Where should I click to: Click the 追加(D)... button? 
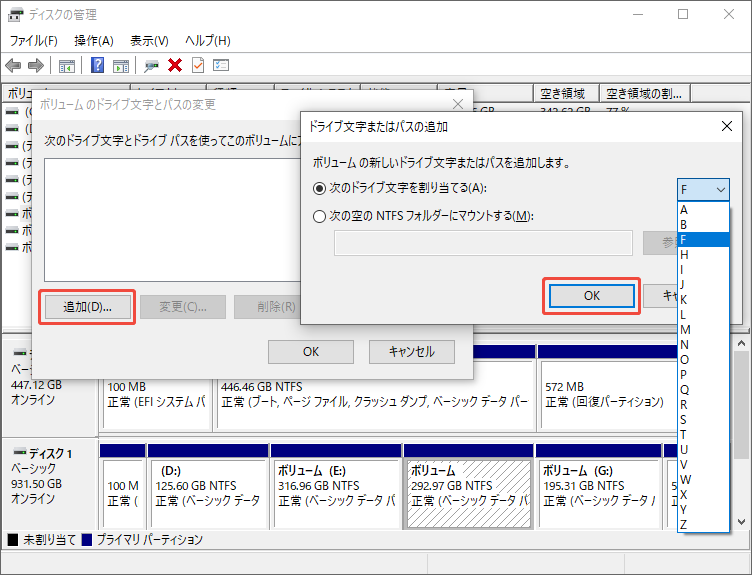click(x=87, y=307)
